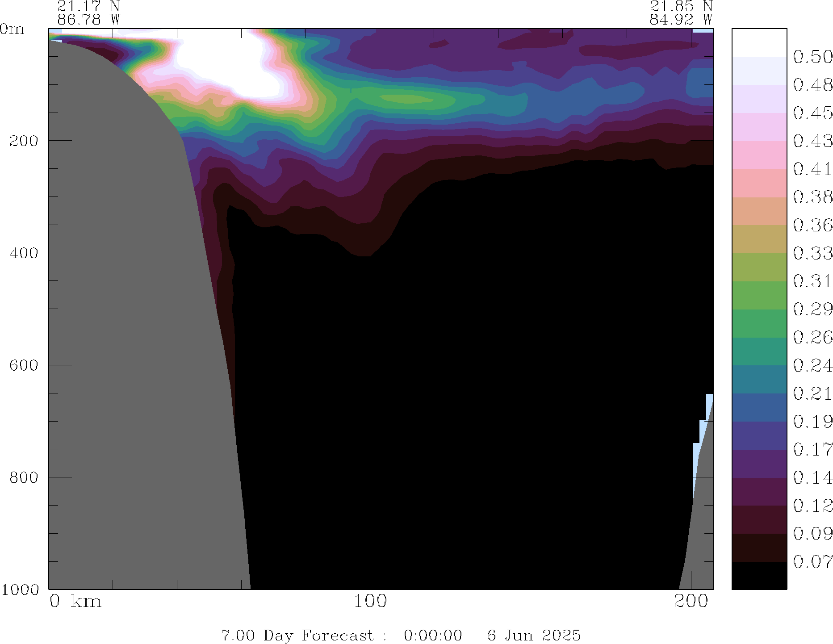The image size is (833, 644).
Task: Click the 7.00 Day Forecast caption text
Action: (x=297, y=635)
